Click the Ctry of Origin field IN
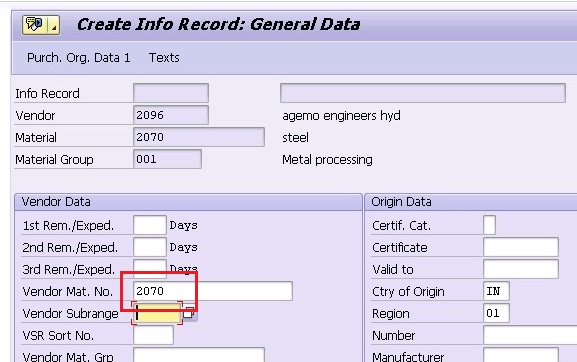Screen dimensions: 577x362 pos(496,291)
